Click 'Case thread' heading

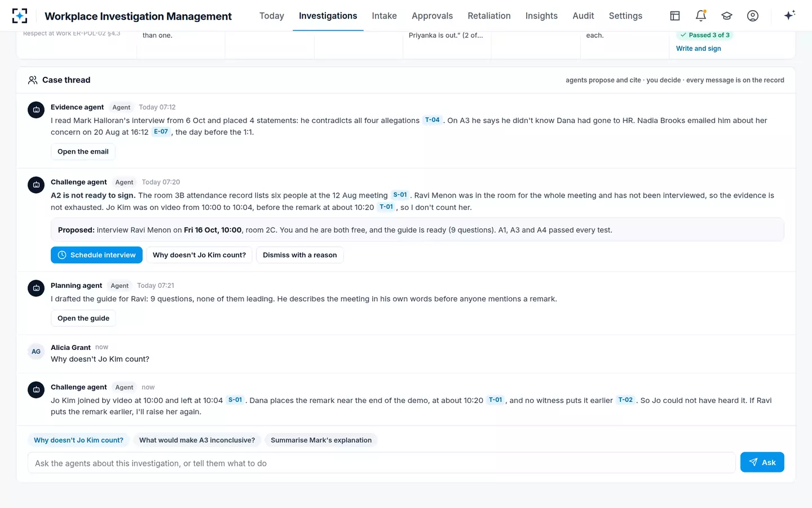66,80
